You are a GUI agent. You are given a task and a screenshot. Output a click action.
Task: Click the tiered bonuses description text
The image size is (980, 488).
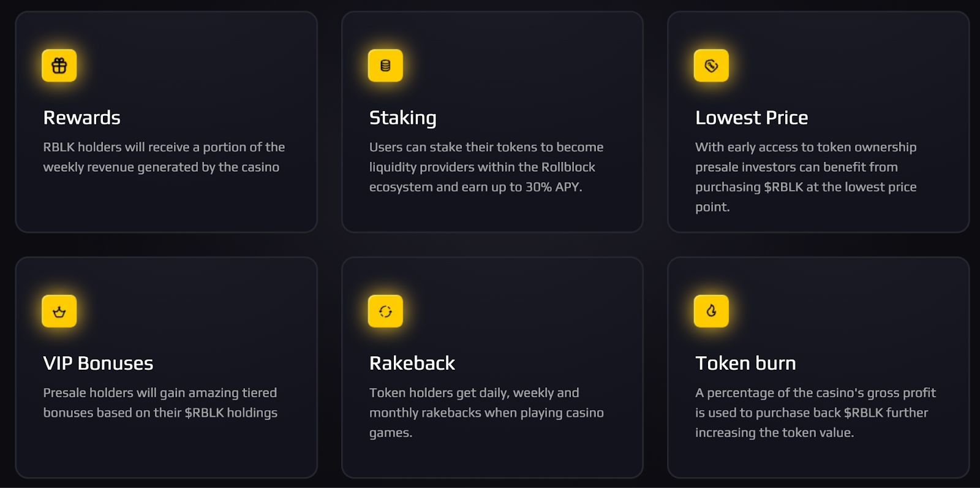click(x=160, y=403)
